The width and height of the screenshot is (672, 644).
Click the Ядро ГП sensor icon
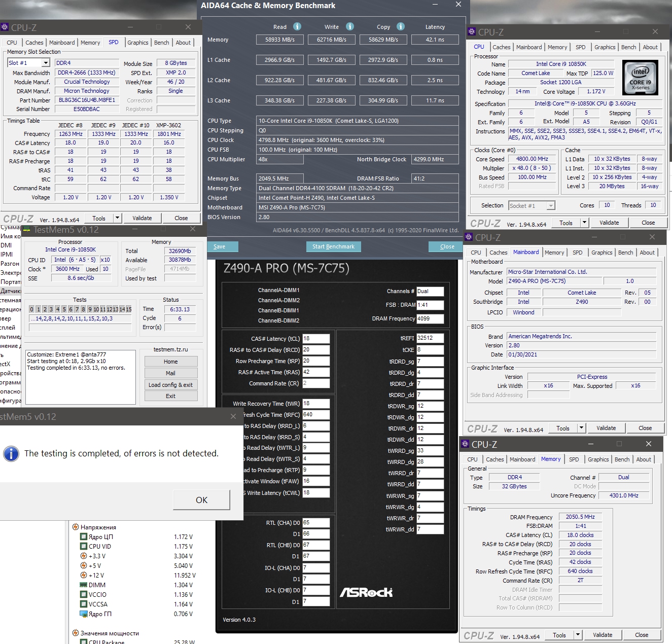tap(84, 614)
